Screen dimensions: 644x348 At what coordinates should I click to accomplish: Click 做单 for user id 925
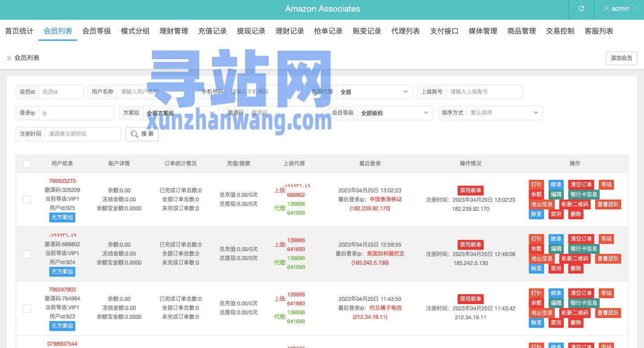pos(556,185)
